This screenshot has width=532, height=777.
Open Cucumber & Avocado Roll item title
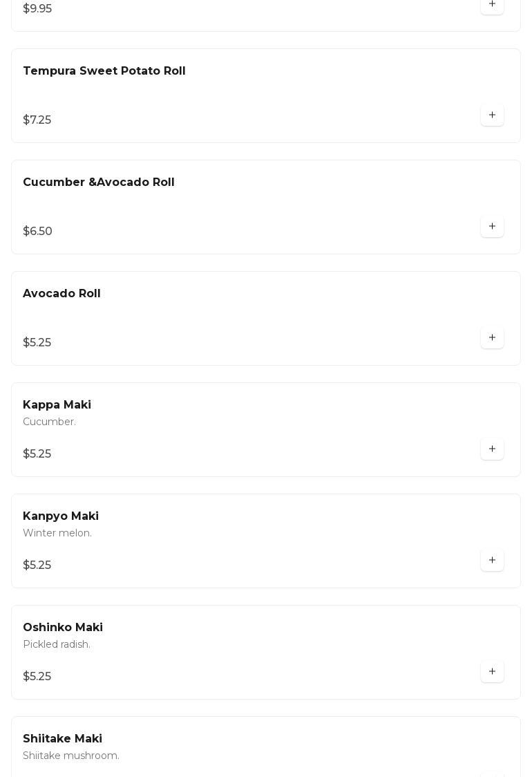tap(98, 182)
